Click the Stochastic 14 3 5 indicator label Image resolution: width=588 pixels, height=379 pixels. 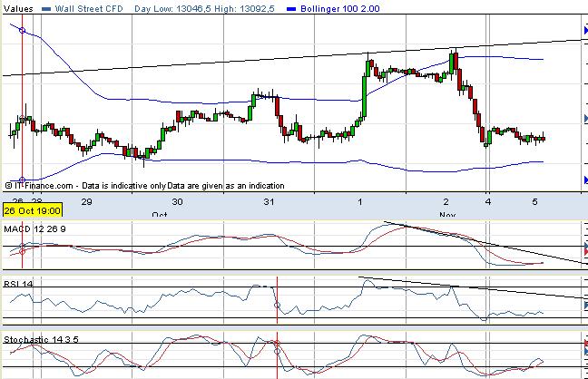pos(41,340)
